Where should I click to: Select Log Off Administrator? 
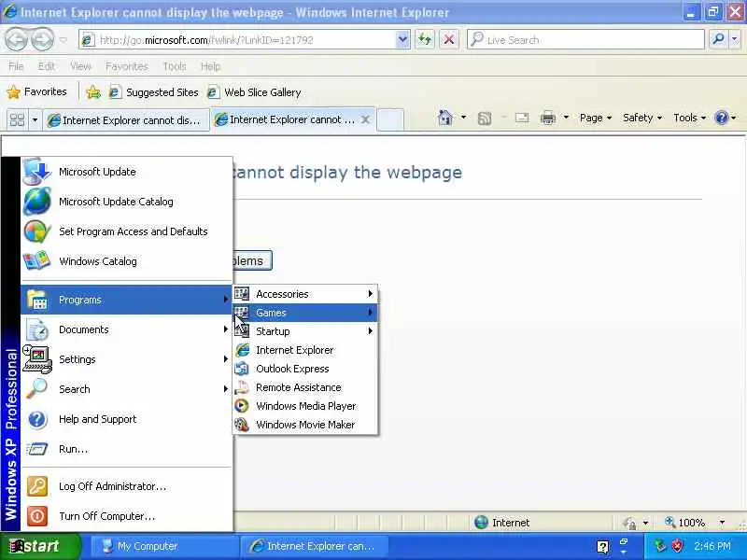click(x=127, y=486)
